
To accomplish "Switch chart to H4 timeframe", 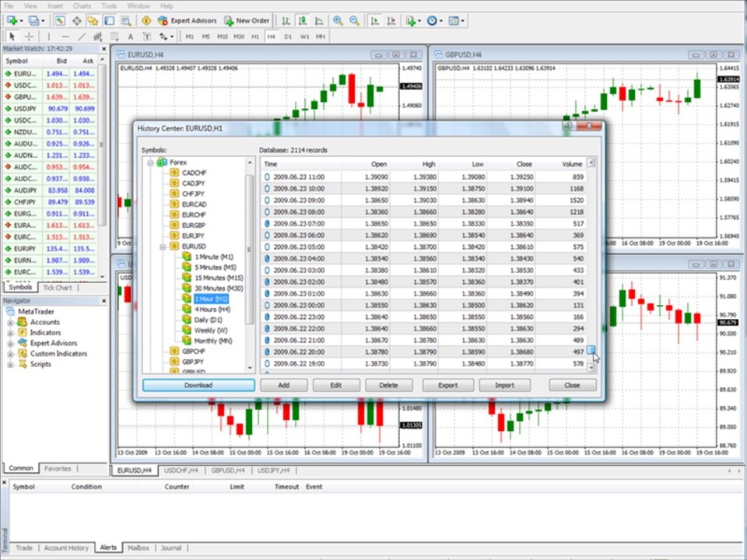I will pos(271,37).
